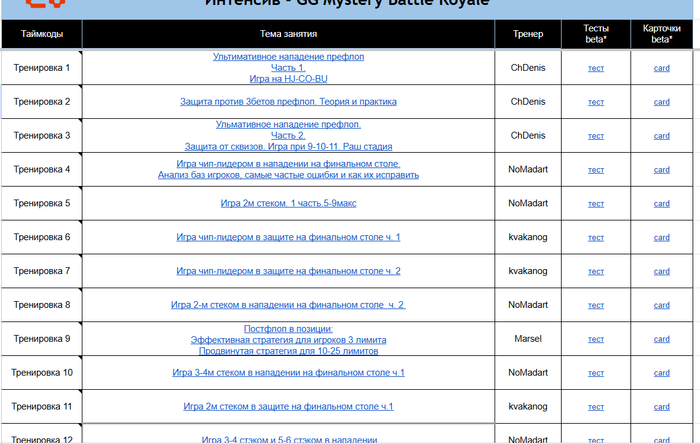700x444 pixels.
Task: Click the note marker on Тренировка 2 cell
Action: click(x=80, y=87)
